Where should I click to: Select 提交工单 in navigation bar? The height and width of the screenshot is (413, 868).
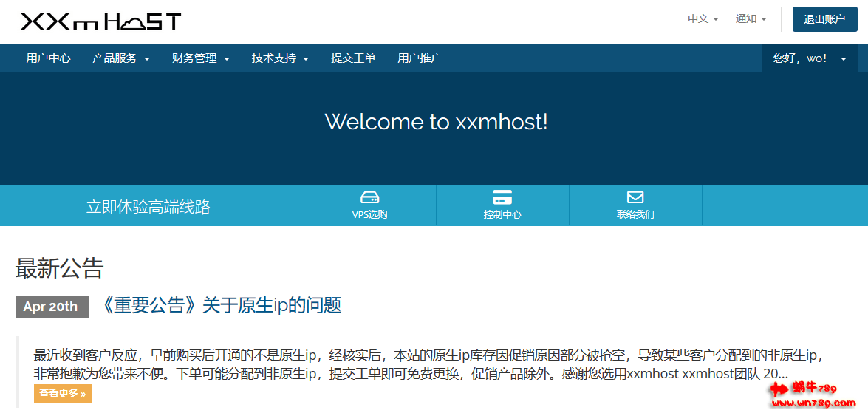353,58
